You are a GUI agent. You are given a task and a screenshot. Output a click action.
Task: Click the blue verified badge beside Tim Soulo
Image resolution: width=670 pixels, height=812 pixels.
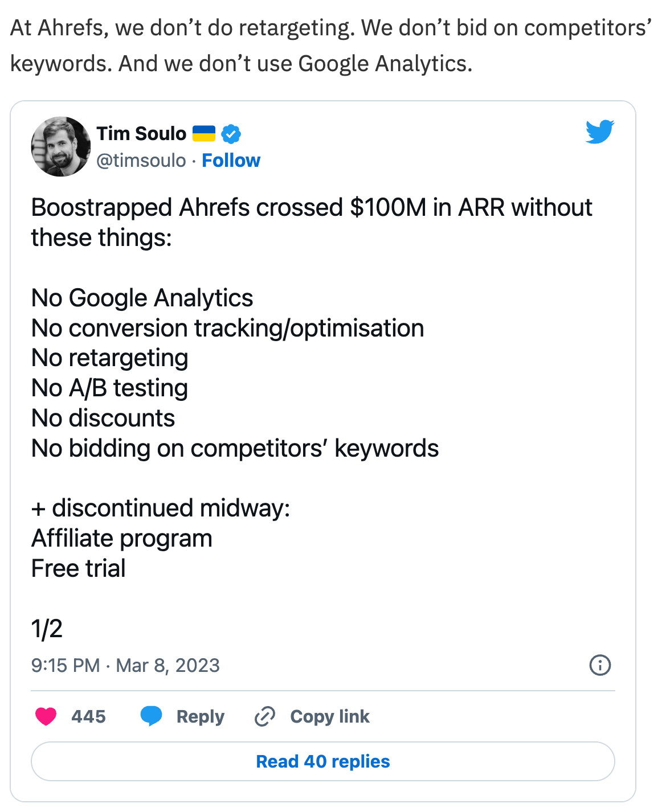tap(230, 134)
